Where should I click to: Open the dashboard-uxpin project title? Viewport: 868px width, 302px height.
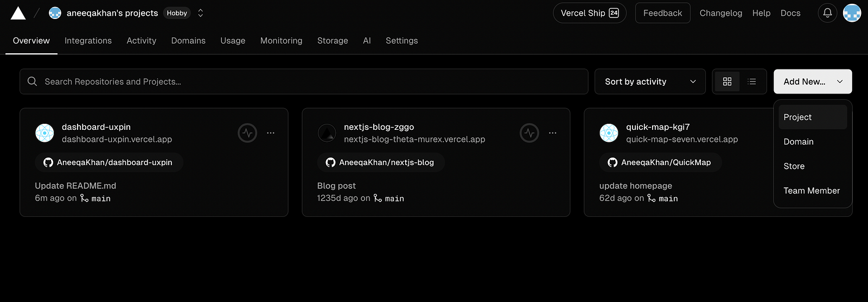96,127
